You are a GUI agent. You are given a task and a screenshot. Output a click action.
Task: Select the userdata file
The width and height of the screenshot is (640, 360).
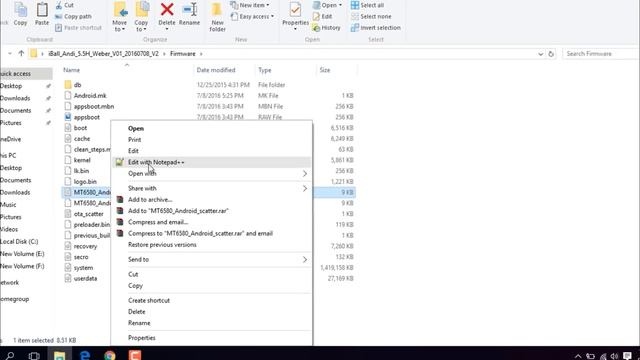tap(85, 278)
